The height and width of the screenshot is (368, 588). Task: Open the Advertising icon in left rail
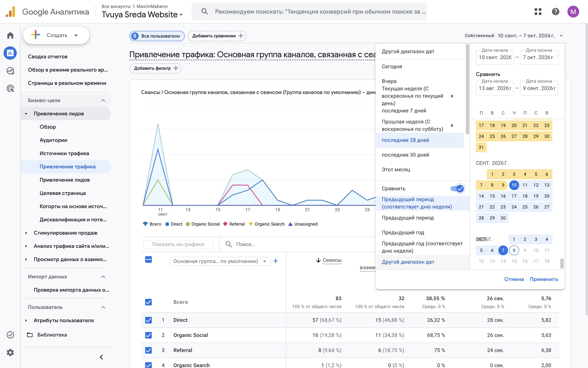pos(10,89)
